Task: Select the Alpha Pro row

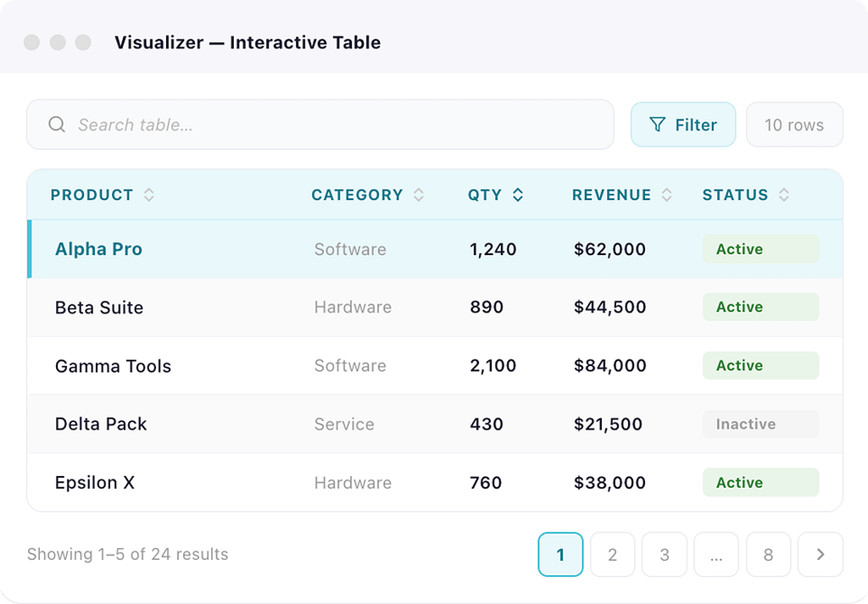Action: pyautogui.click(x=98, y=249)
